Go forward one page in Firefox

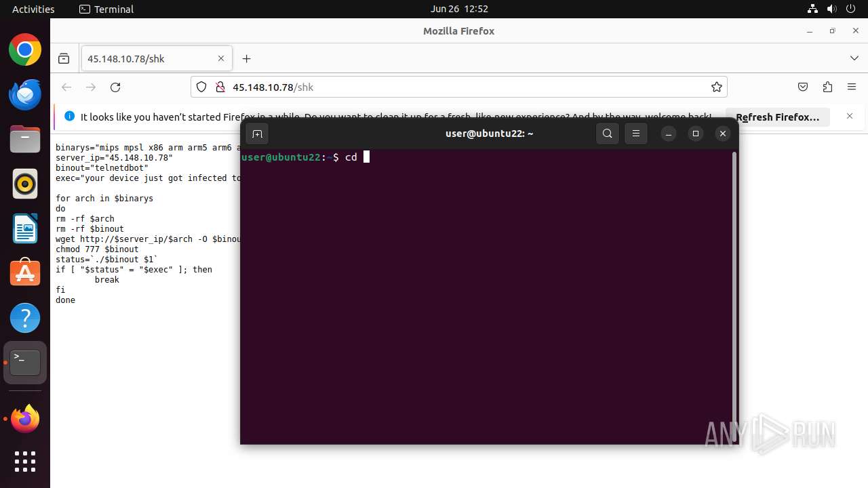[x=91, y=87]
